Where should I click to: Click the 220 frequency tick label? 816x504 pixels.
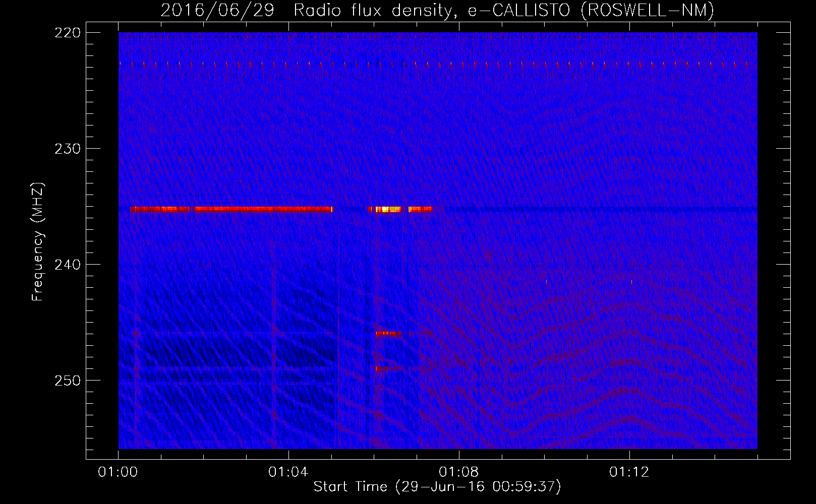[67, 33]
